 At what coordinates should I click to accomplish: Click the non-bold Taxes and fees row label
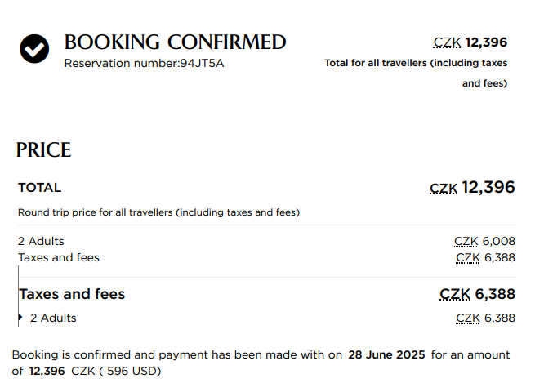point(59,257)
